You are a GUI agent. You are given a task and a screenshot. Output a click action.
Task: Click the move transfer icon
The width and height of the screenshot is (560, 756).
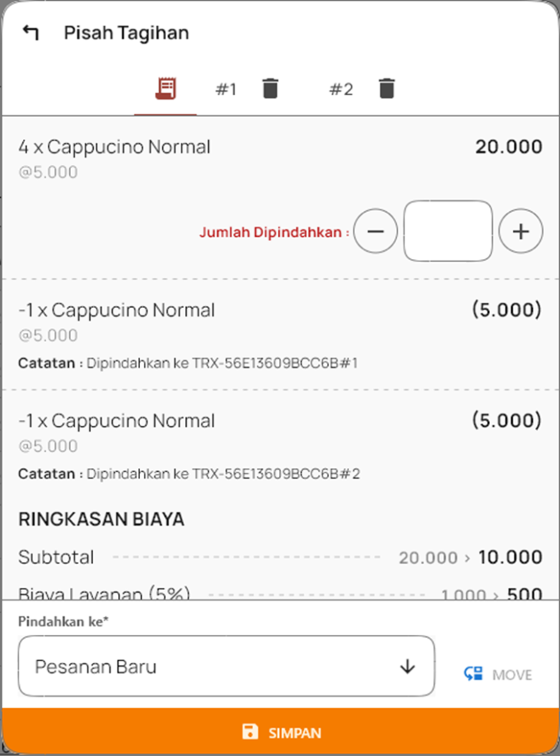point(473,674)
